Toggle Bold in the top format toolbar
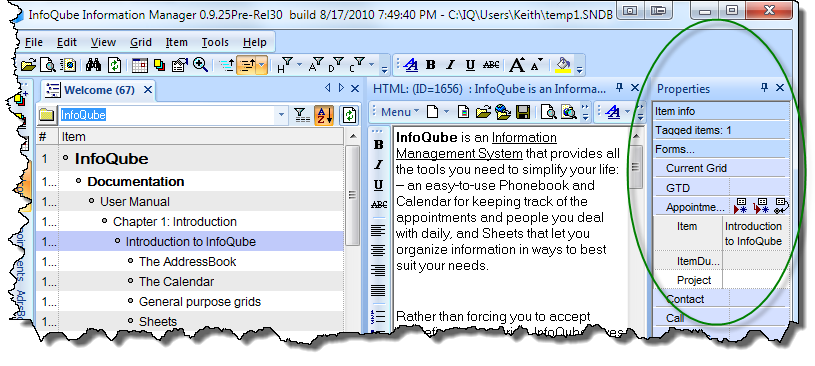The width and height of the screenshot is (815, 366). (x=430, y=65)
